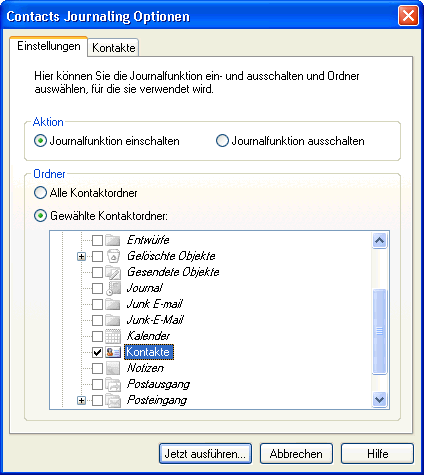
Task: Click the Posteingang inbox icon
Action: 113,400
